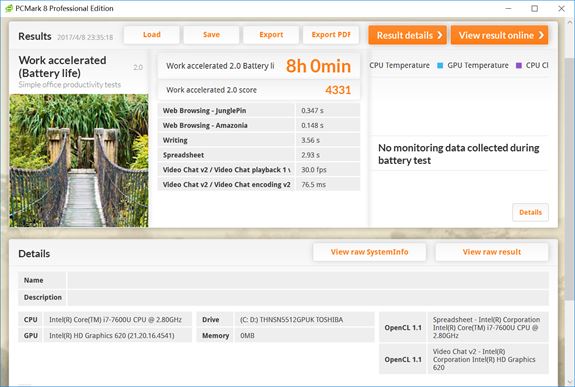Click the Web Browsing - Amazonia row

pyautogui.click(x=259, y=125)
